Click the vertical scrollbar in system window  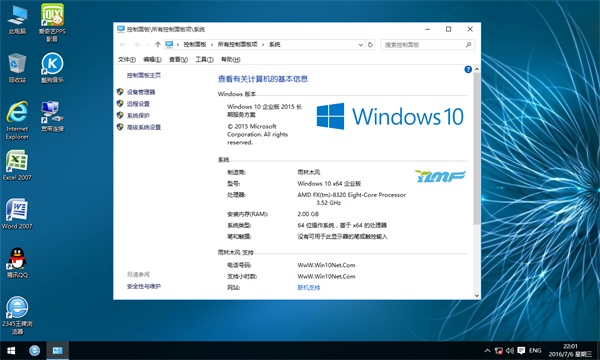pyautogui.click(x=476, y=148)
